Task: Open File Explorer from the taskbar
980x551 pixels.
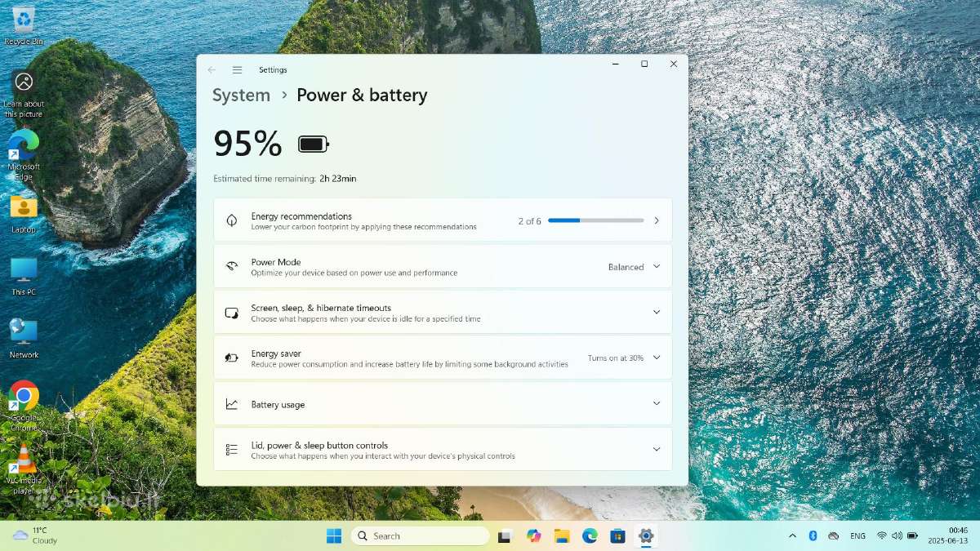Action: 562,535
